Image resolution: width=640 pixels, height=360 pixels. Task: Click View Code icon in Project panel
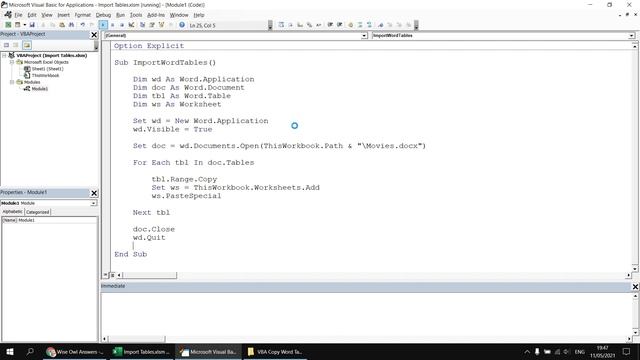(7, 45)
